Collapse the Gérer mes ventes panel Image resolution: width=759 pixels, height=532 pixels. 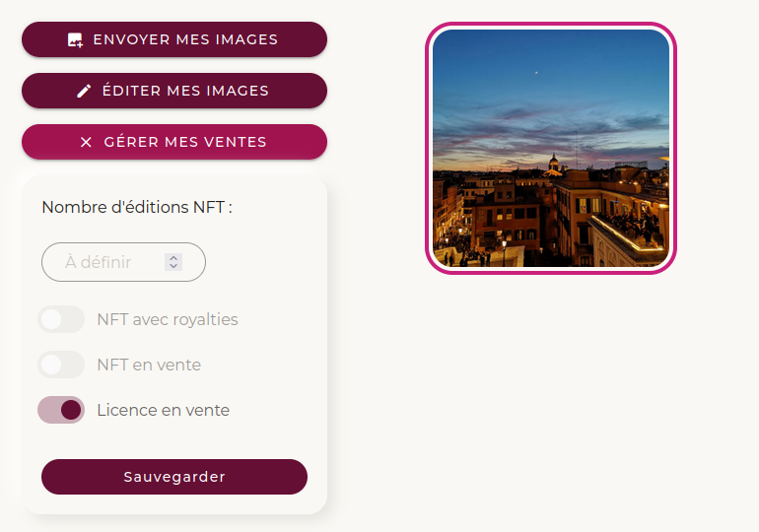click(x=174, y=142)
